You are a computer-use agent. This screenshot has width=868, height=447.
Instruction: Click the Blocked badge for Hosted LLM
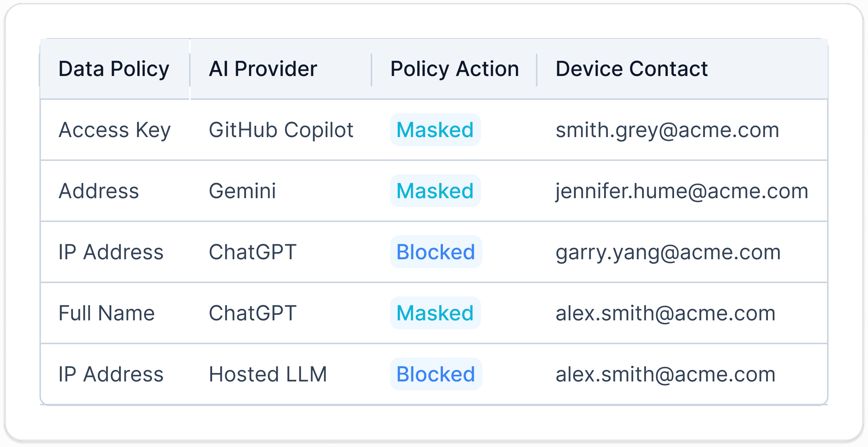[436, 374]
